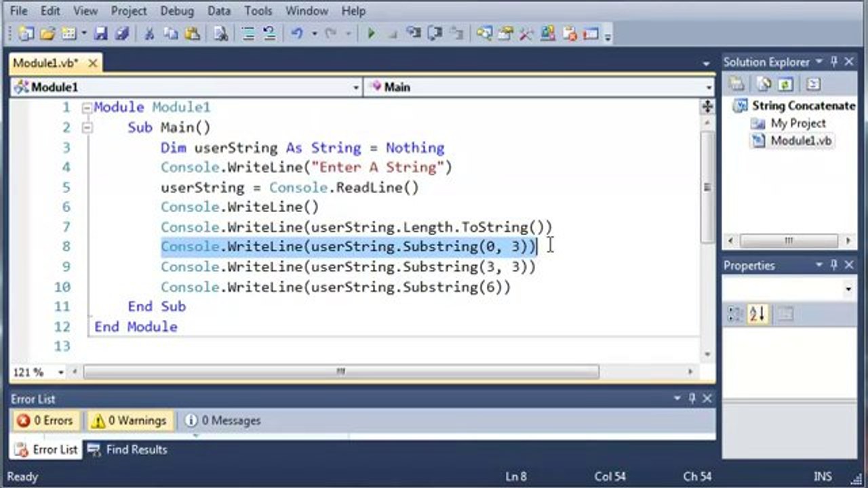Toggle the 0 Errors filter

(x=45, y=420)
